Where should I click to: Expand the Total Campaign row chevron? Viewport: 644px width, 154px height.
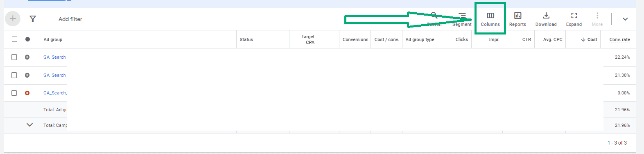click(29, 125)
